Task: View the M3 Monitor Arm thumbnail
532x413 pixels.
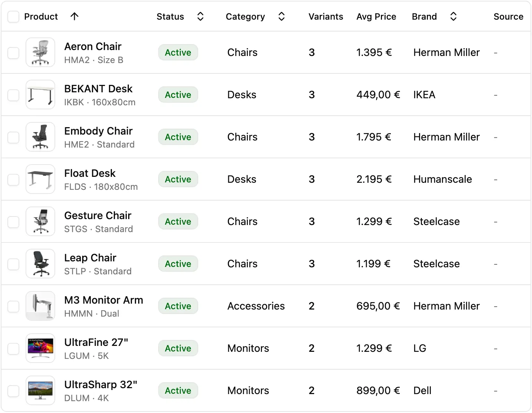Action: 40,306
